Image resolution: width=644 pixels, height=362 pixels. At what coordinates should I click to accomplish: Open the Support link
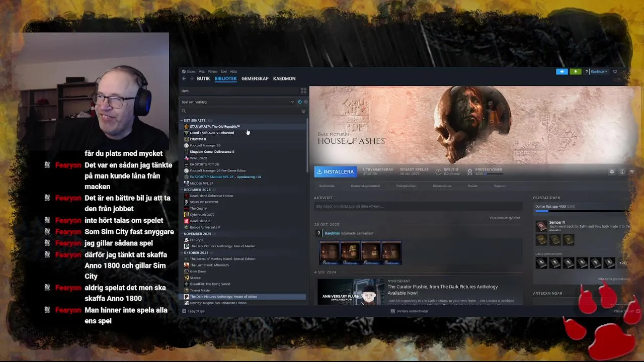click(x=500, y=186)
